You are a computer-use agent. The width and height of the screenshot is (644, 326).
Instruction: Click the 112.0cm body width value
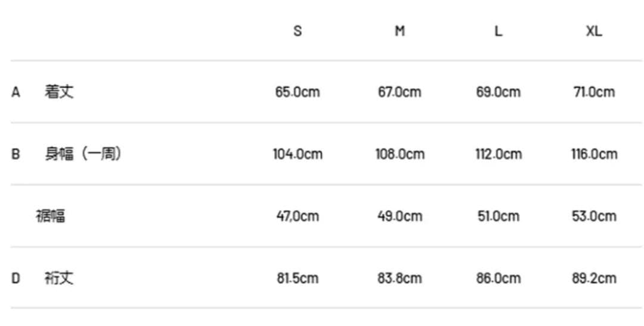click(498, 154)
